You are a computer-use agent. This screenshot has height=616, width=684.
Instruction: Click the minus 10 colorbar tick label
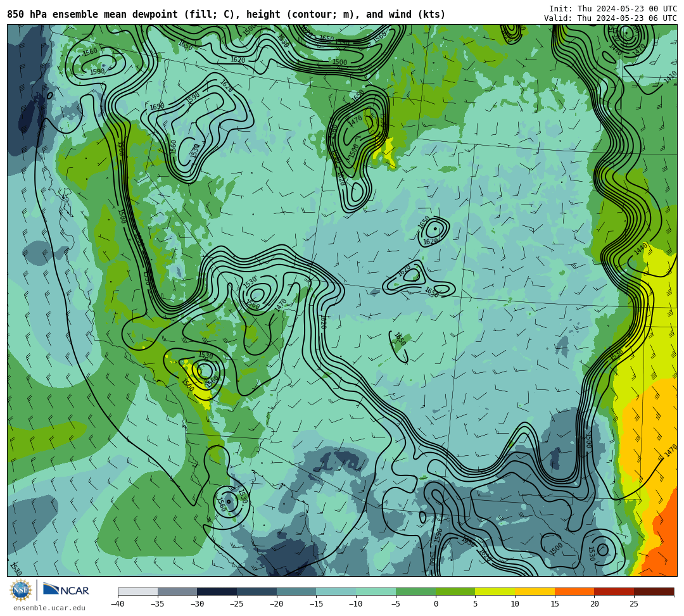(356, 604)
